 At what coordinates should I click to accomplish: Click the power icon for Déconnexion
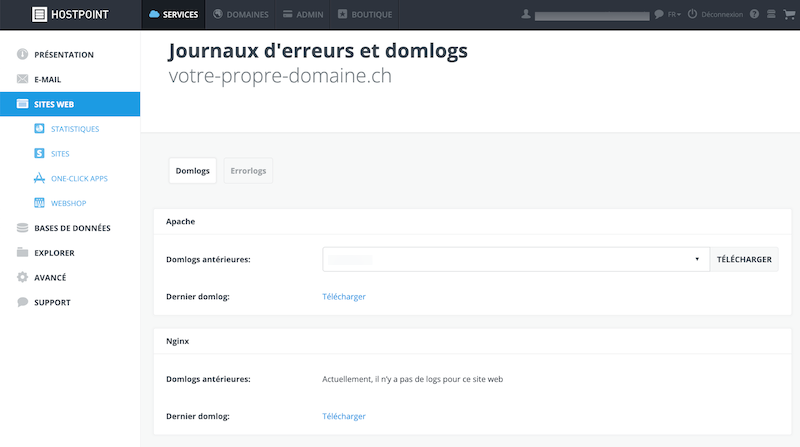tap(692, 14)
